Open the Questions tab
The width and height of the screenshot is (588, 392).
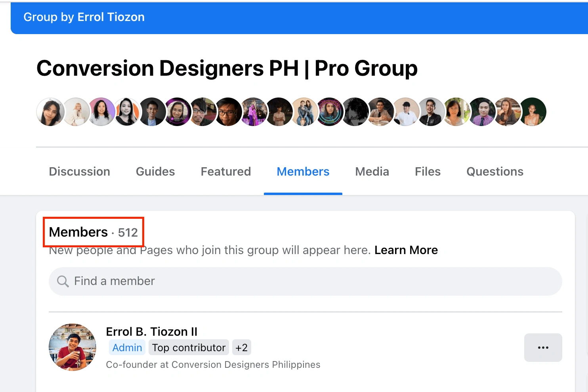pos(494,172)
